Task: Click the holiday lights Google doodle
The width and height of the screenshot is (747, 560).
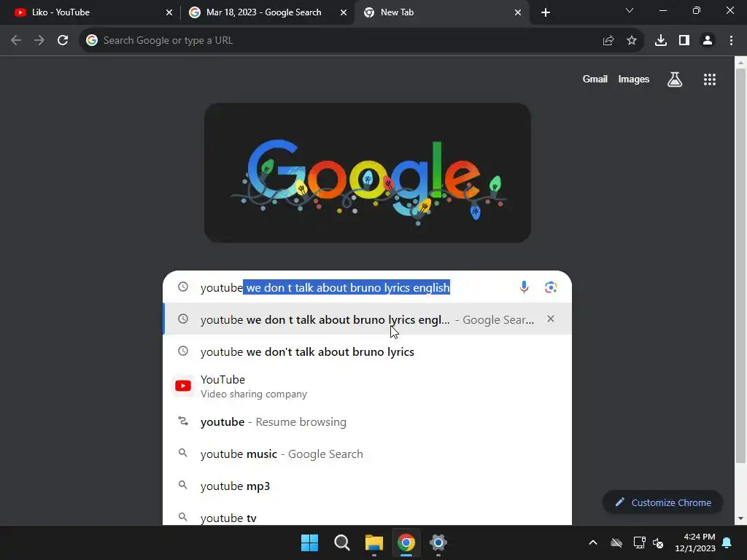Action: click(368, 173)
